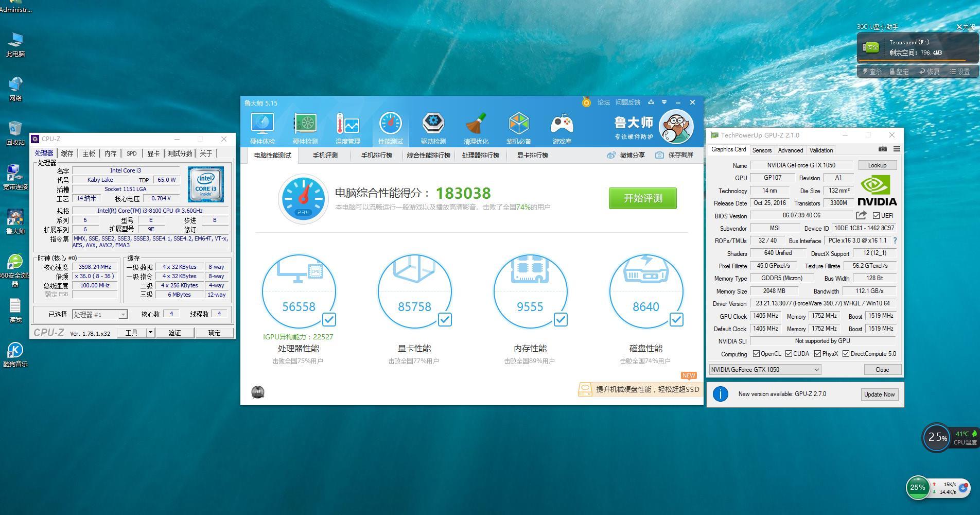Click the NVIDIA logo in GPU-Z
980x515 pixels.
click(x=877, y=191)
